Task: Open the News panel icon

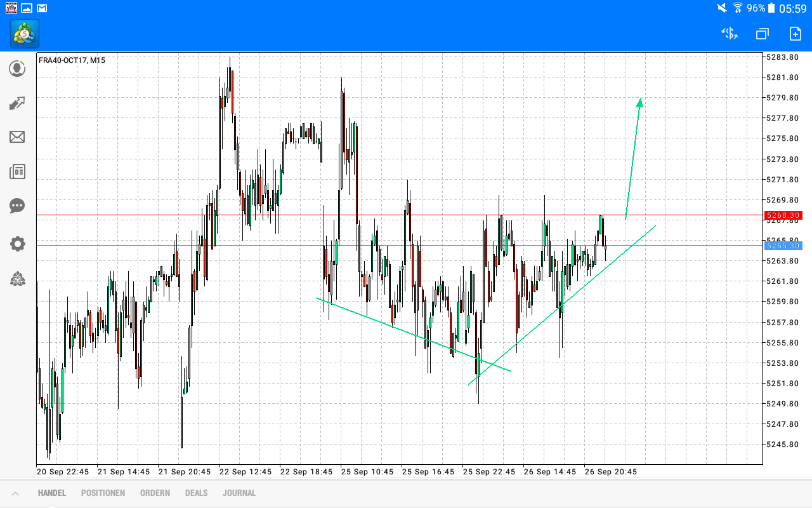Action: tap(17, 171)
